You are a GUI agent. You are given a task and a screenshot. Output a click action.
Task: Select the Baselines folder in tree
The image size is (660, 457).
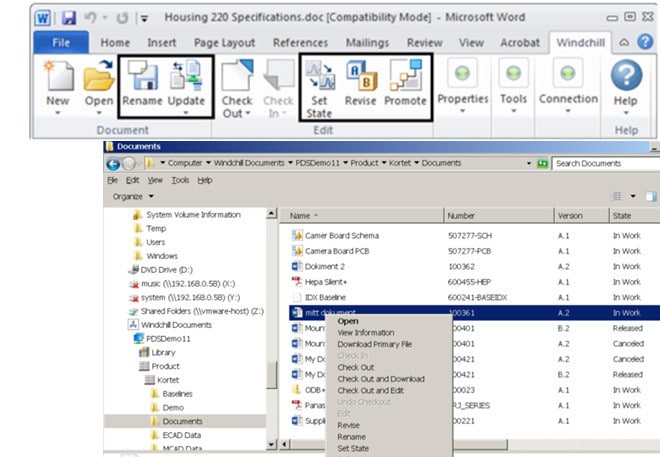click(x=177, y=394)
